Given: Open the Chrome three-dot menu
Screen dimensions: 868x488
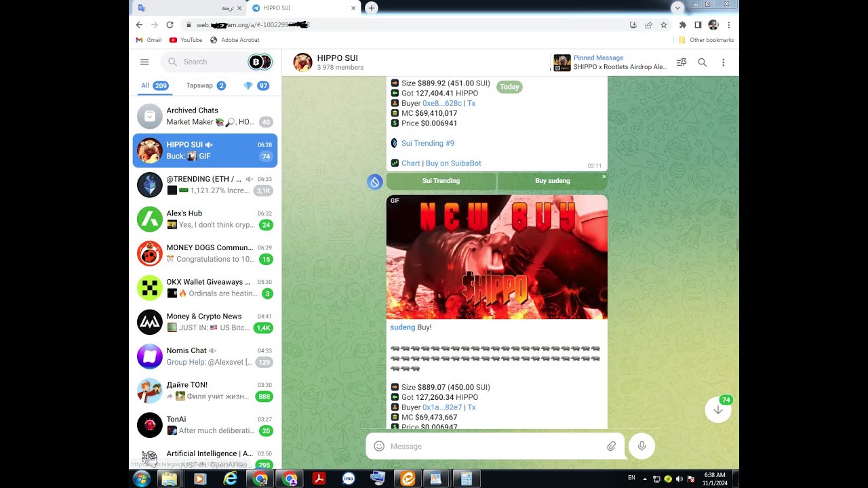Looking at the screenshot, I should [729, 25].
